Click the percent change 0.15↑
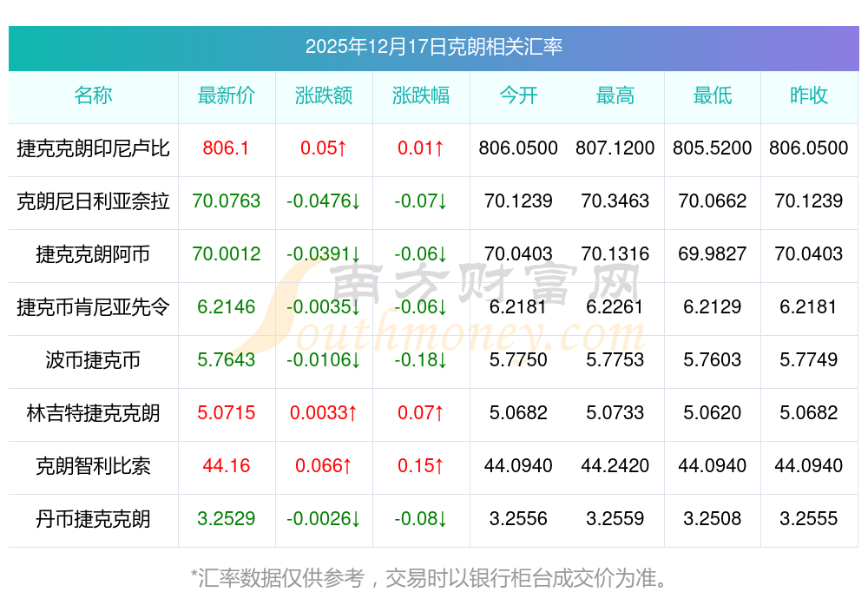The height and width of the screenshot is (605, 868). click(421, 465)
